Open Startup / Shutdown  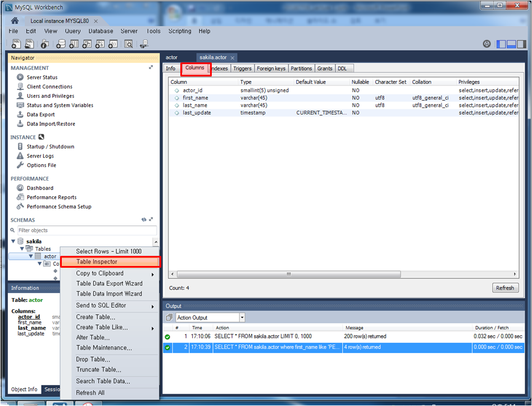[50, 146]
